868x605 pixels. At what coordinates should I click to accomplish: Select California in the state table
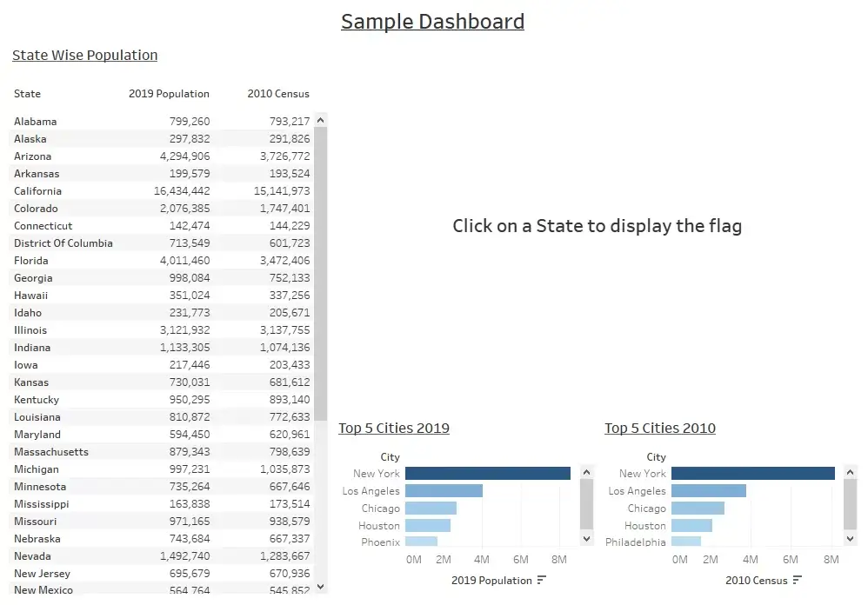coord(161,190)
